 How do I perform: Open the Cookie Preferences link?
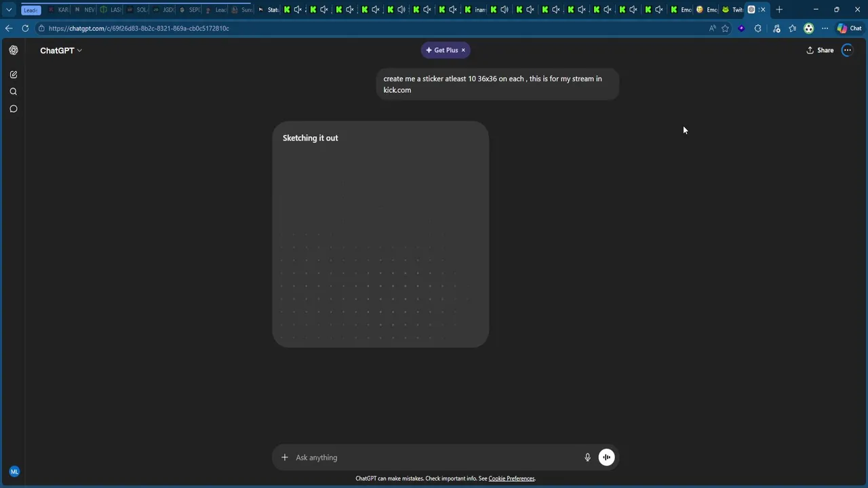click(x=511, y=479)
